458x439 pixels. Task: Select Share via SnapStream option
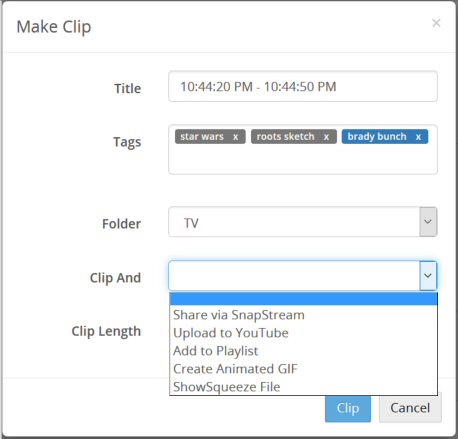pyautogui.click(x=303, y=315)
